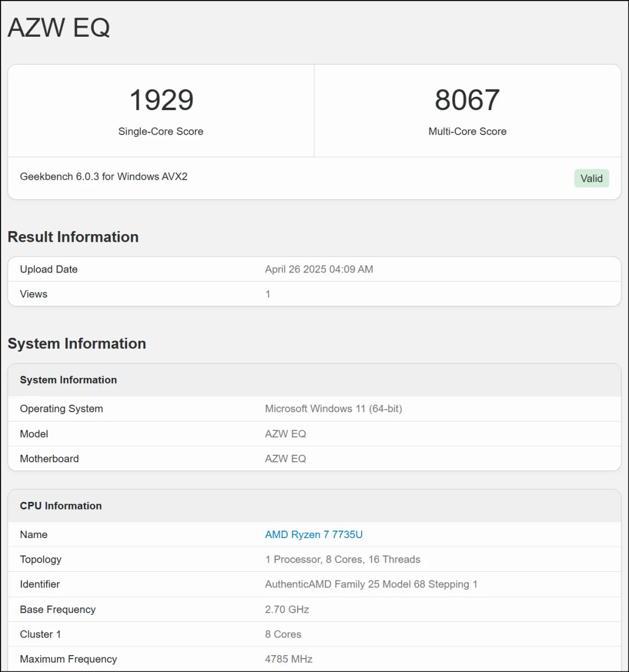Select the Multi-Core Score label
This screenshot has width=629, height=672.
[467, 131]
